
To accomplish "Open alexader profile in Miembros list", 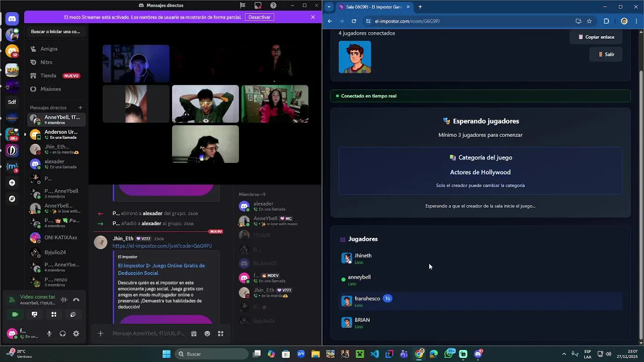I will pos(276,206).
